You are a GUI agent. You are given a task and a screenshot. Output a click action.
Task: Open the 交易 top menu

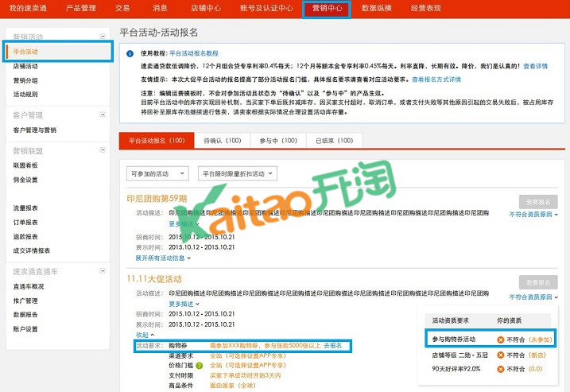pos(122,8)
